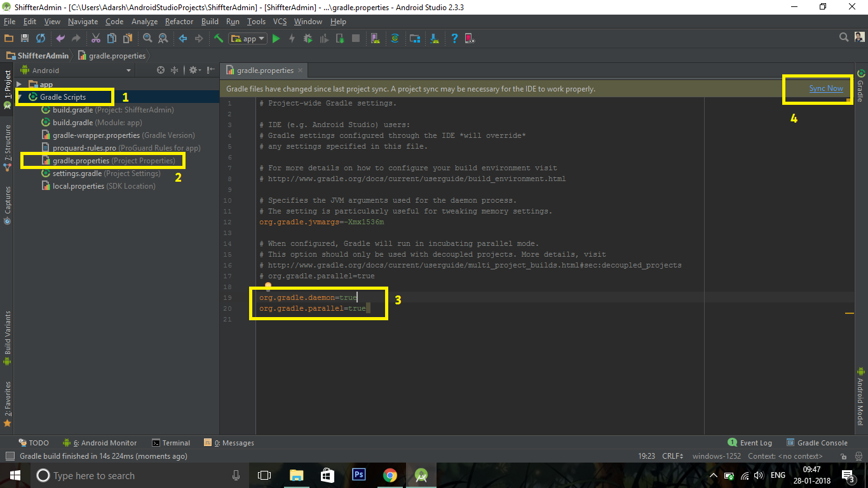Close the gradle.properties editor tab
868x488 pixels.
coord(301,71)
